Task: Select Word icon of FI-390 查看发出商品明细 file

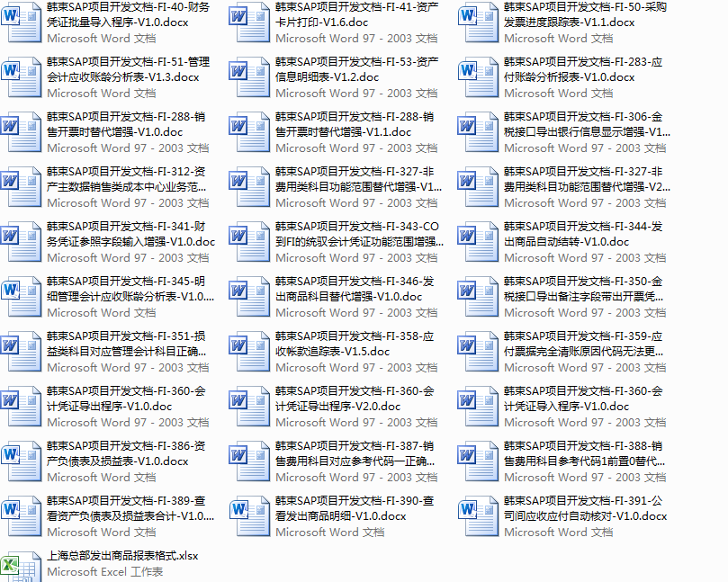Action: (249, 515)
